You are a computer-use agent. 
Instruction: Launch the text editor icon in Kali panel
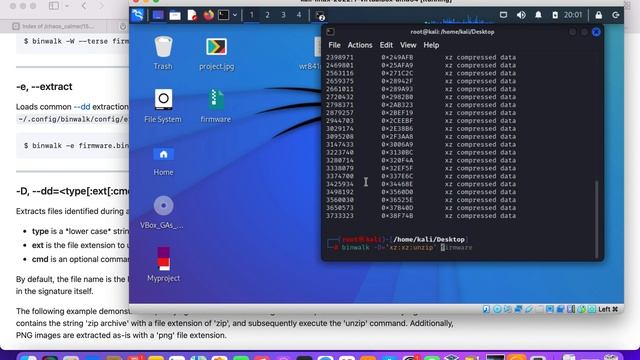pyautogui.click(x=192, y=16)
